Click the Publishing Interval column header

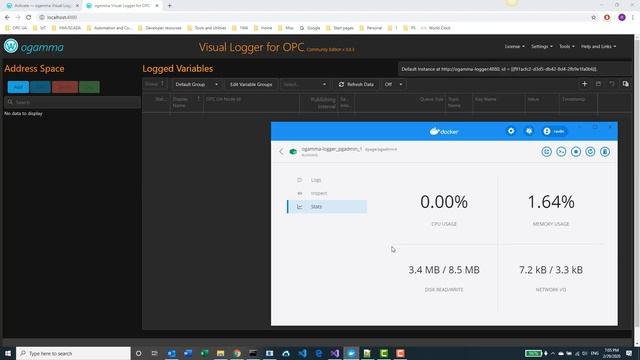click(x=318, y=102)
